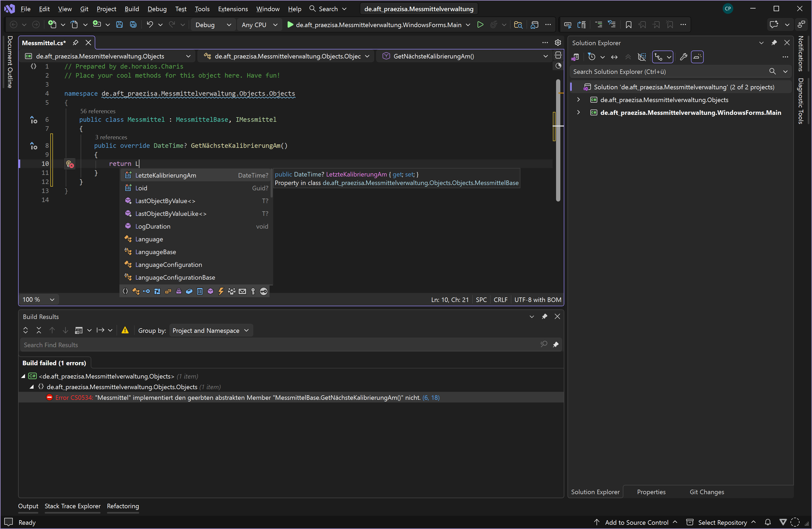Click the notifications bell in status bar
The height and width of the screenshot is (529, 812).
(768, 522)
